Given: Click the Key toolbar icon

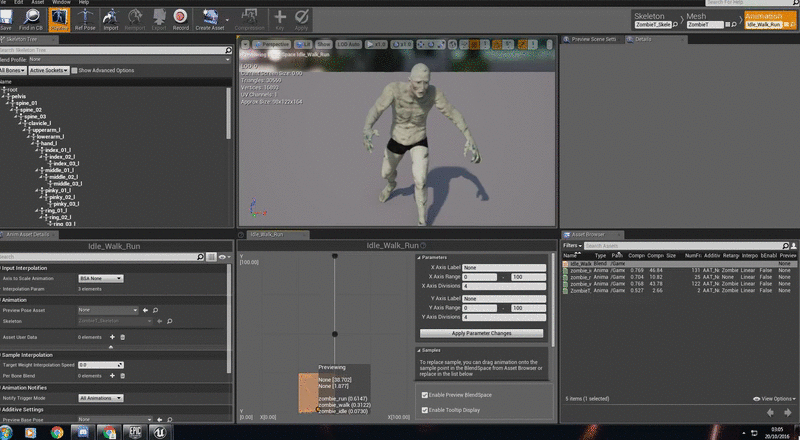Looking at the screenshot, I should click(x=279, y=19).
